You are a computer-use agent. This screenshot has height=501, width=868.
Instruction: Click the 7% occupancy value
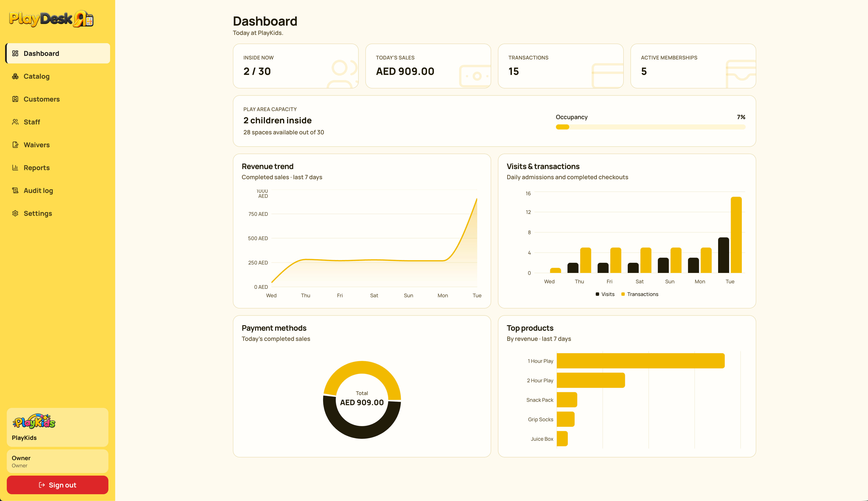point(741,117)
